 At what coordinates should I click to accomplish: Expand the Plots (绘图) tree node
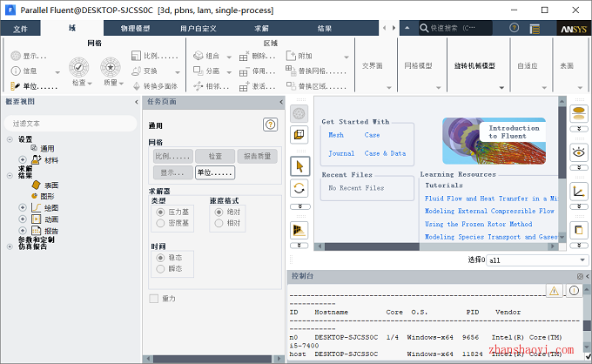23,207
